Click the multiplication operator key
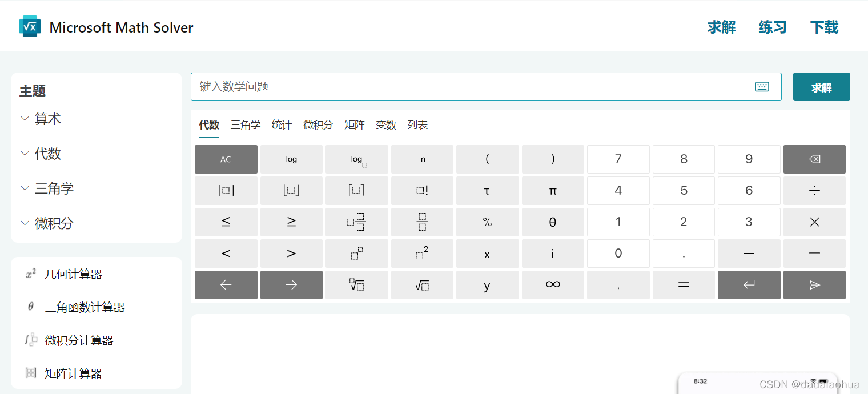 [814, 222]
